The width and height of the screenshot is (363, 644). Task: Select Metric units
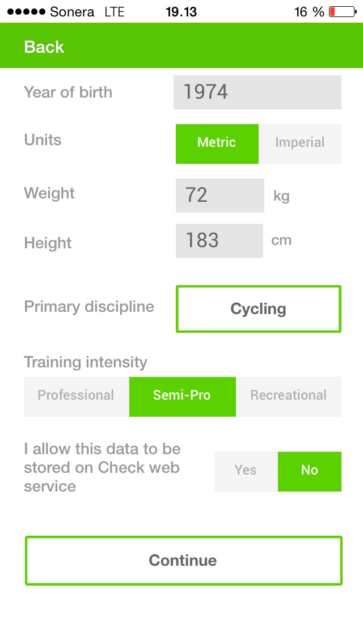pos(217,143)
